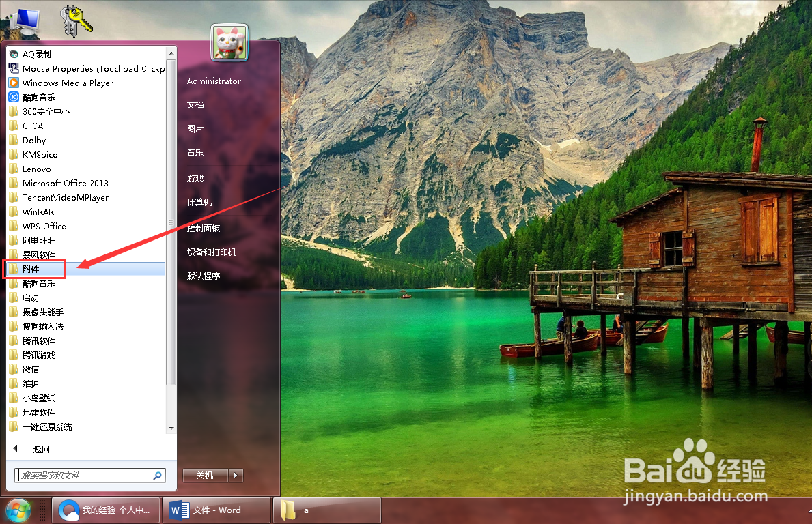Viewport: 812px width, 524px height.
Task: Open 控制面板 control panel
Action: (204, 228)
